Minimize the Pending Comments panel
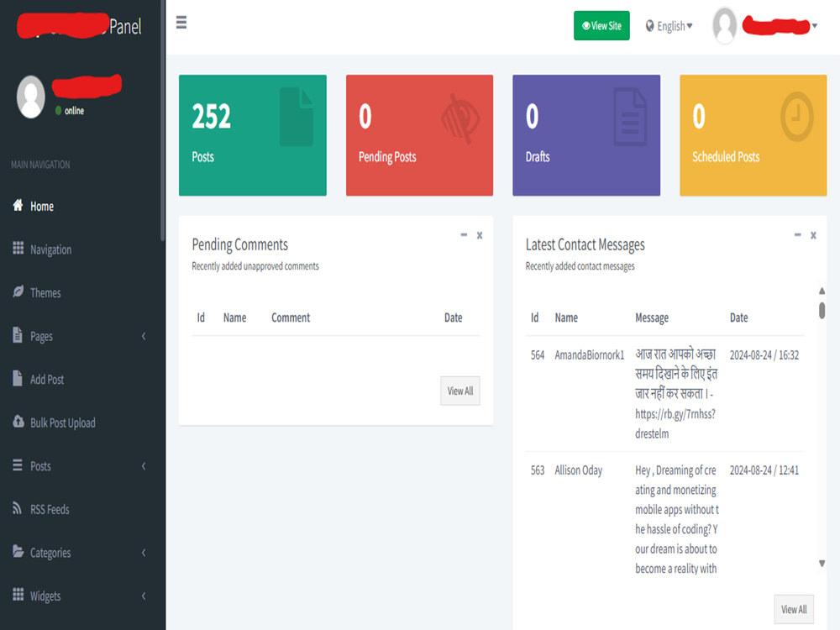Image resolution: width=840 pixels, height=630 pixels. point(464,234)
